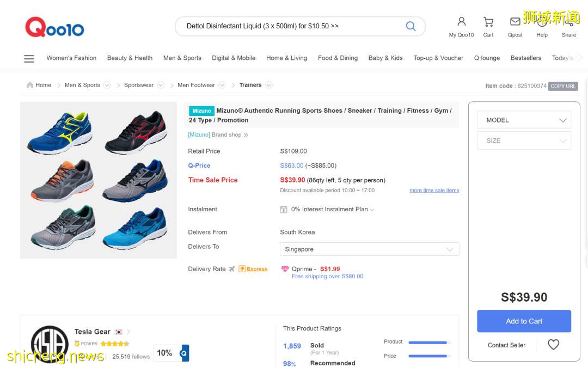Screen dimensions: 588x367
Task: Click the Home breadcrumb icon
Action: coord(30,85)
